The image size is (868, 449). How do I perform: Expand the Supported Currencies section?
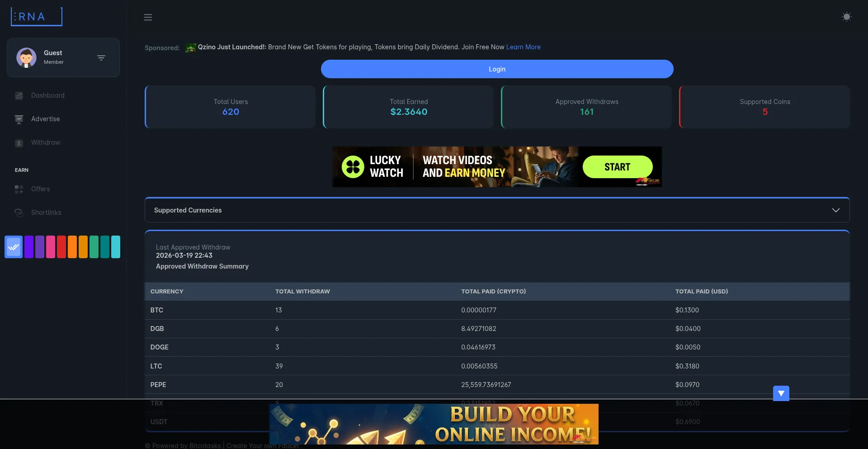click(x=497, y=210)
